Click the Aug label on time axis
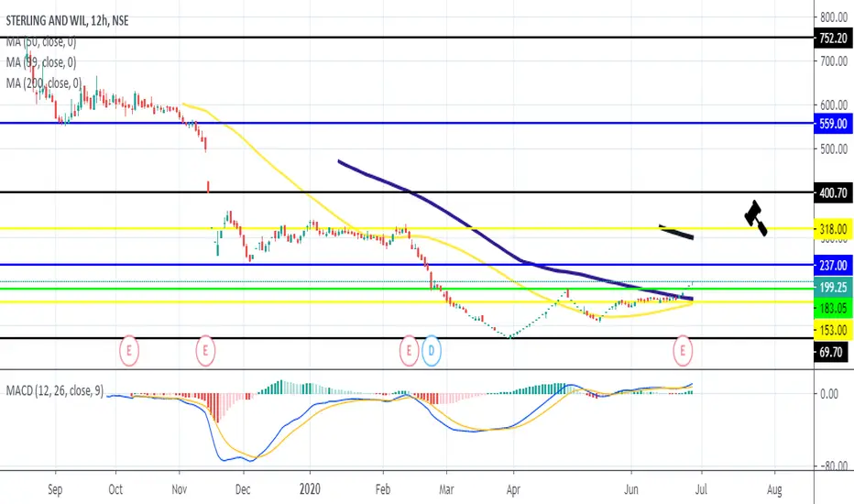The width and height of the screenshot is (854, 504). (774, 489)
